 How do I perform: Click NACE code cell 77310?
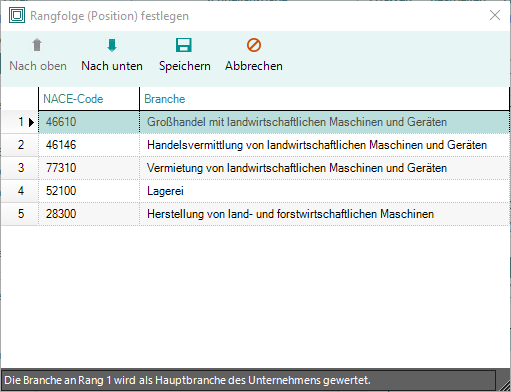[89, 168]
